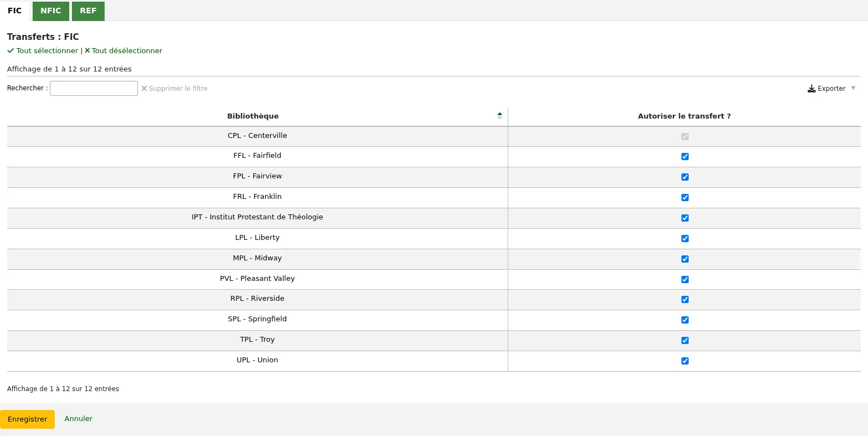Viewport: 868px width, 436px height.
Task: Disable transfer for UPL - Union
Action: 685,361
